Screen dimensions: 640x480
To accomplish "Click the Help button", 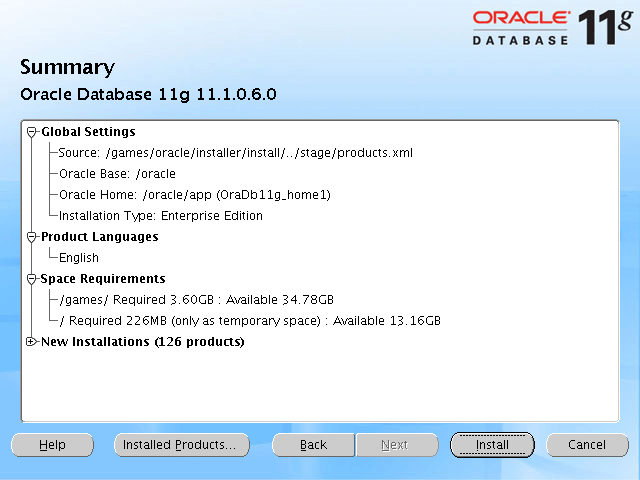I will (x=52, y=445).
